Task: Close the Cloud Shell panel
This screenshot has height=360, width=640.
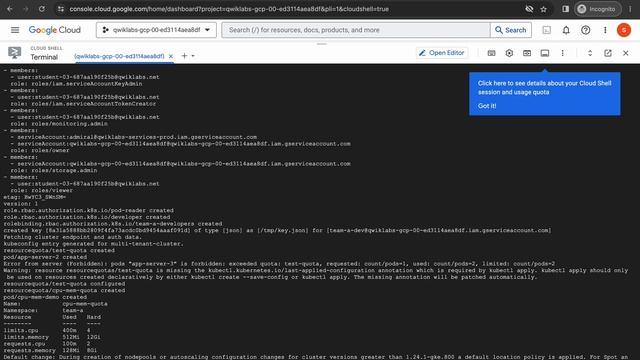Action: (625, 53)
